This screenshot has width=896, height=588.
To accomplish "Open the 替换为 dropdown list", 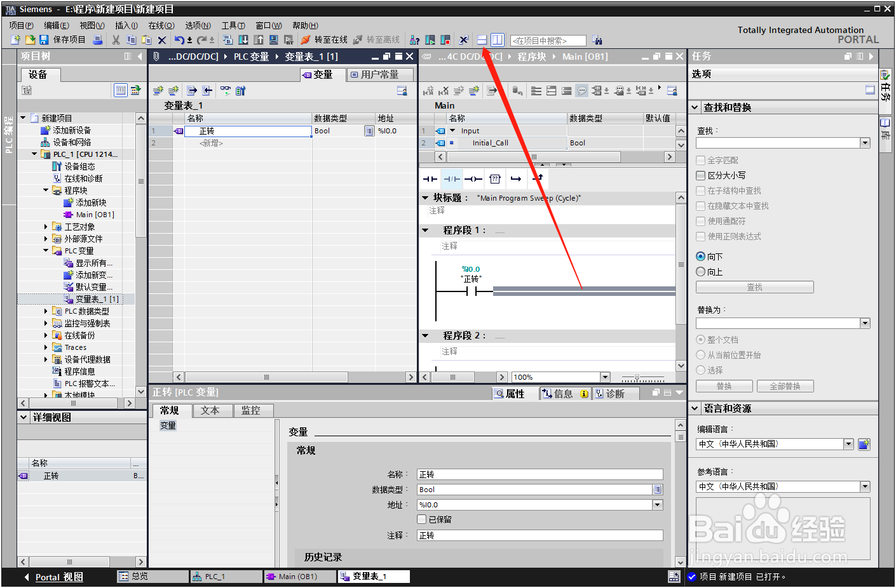I will [865, 323].
